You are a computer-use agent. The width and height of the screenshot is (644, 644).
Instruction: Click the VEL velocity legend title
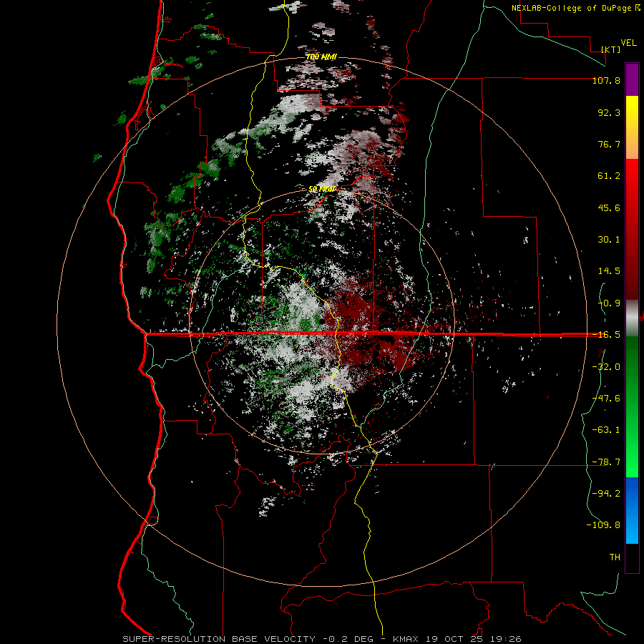(x=628, y=43)
